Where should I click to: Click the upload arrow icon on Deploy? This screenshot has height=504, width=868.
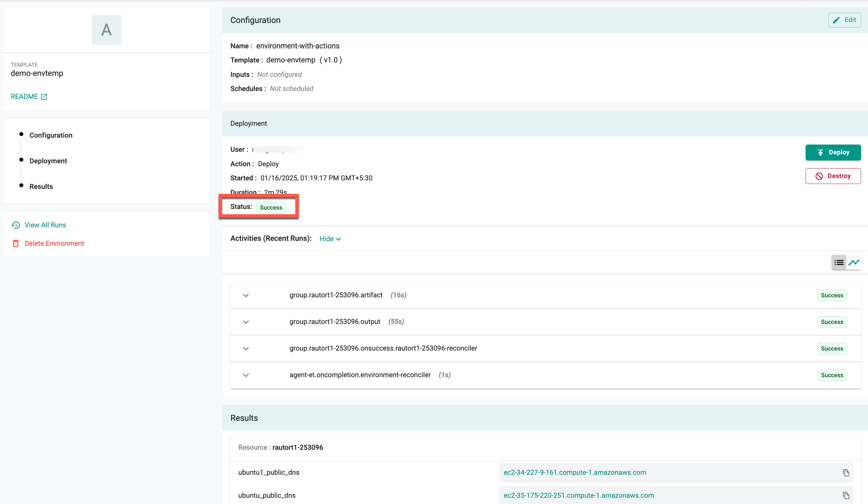(820, 152)
